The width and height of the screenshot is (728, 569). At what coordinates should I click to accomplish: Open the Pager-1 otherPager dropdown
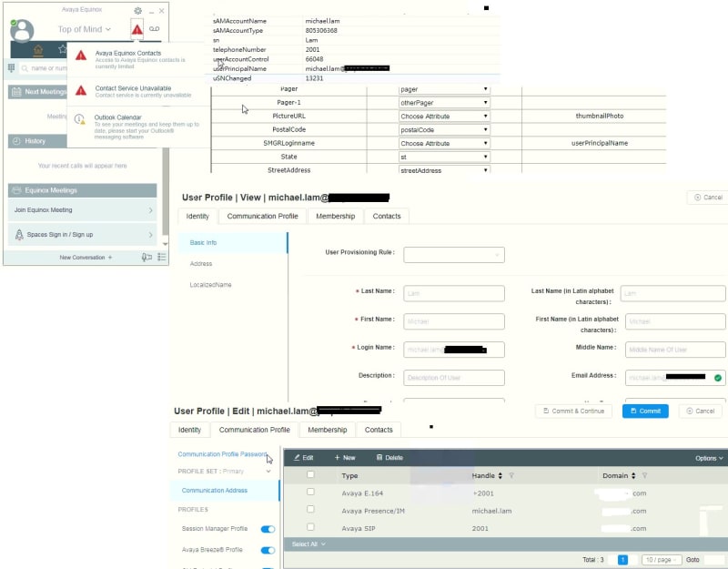point(444,103)
